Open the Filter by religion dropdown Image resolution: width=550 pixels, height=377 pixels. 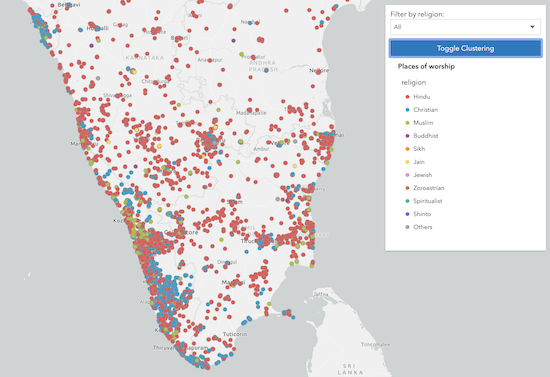coord(465,27)
